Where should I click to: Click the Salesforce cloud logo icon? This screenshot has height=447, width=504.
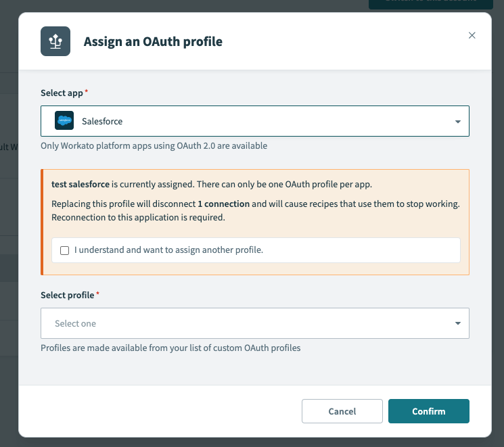[x=64, y=122]
